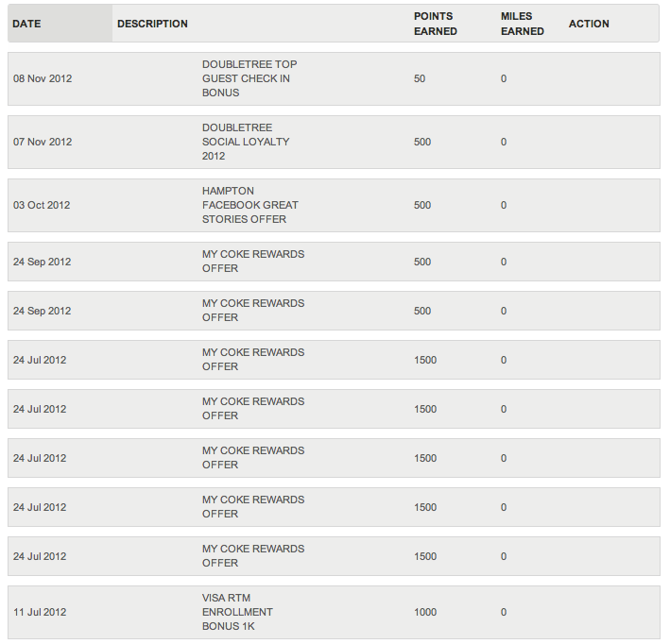Click the 11 Jul 2012 date cell
The width and height of the screenshot is (670, 644).
pos(40,612)
